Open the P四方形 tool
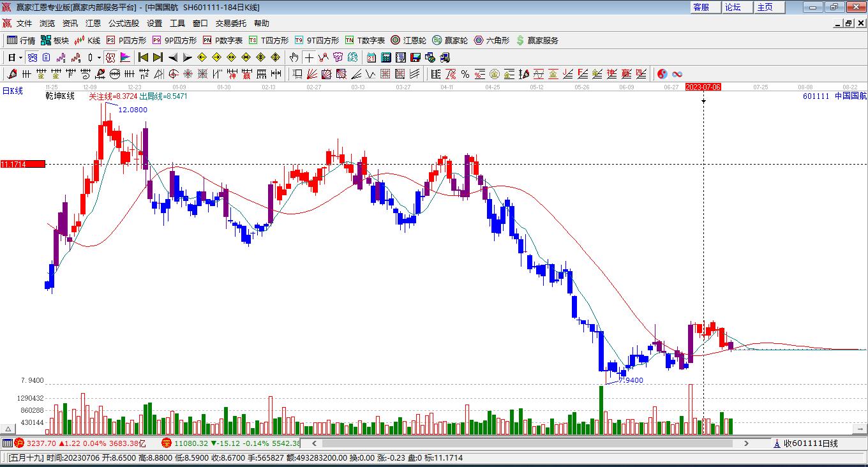 (x=126, y=40)
